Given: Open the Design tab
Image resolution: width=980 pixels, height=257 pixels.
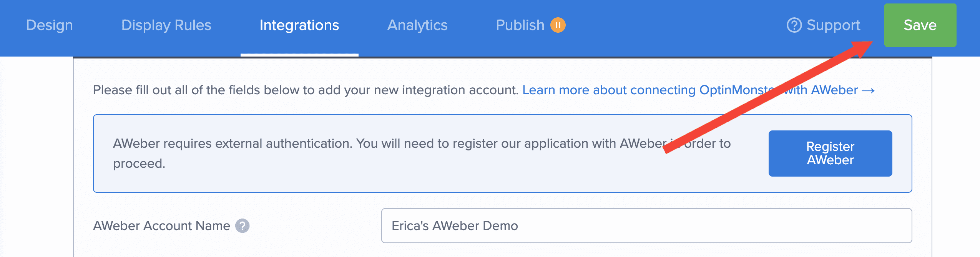Looking at the screenshot, I should (50, 25).
